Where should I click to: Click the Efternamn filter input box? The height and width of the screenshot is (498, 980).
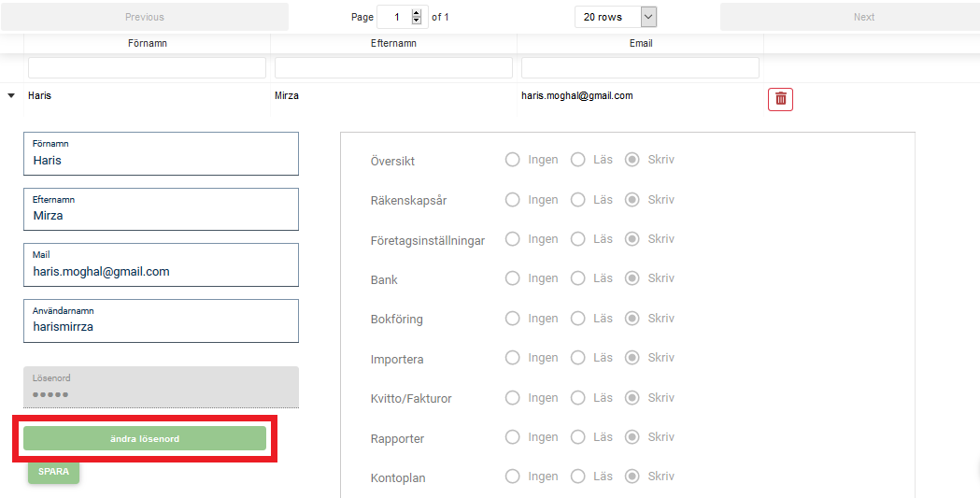pyautogui.click(x=393, y=68)
